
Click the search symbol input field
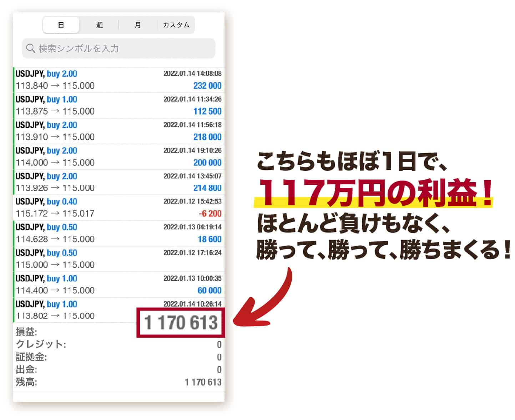118,48
